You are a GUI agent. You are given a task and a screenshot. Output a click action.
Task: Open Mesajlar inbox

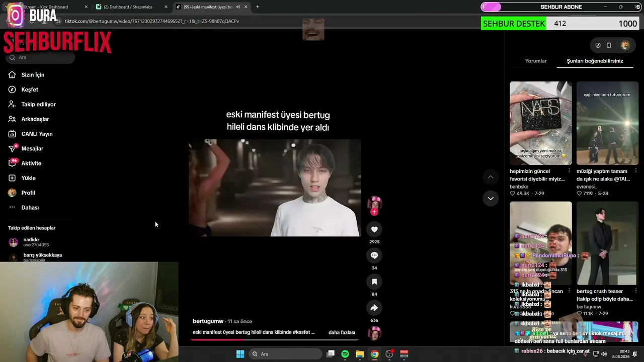(32, 149)
